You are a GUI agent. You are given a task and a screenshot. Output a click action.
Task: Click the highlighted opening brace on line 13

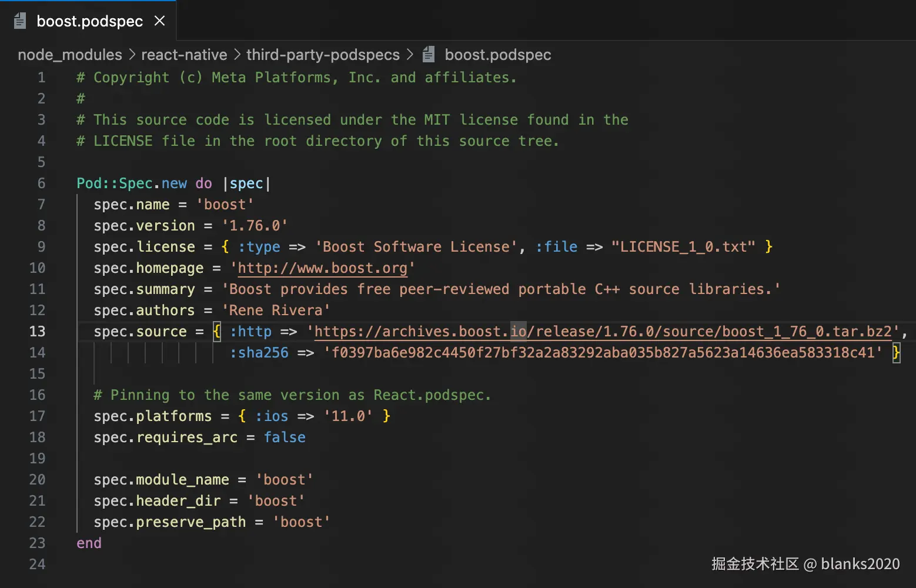pos(217,332)
